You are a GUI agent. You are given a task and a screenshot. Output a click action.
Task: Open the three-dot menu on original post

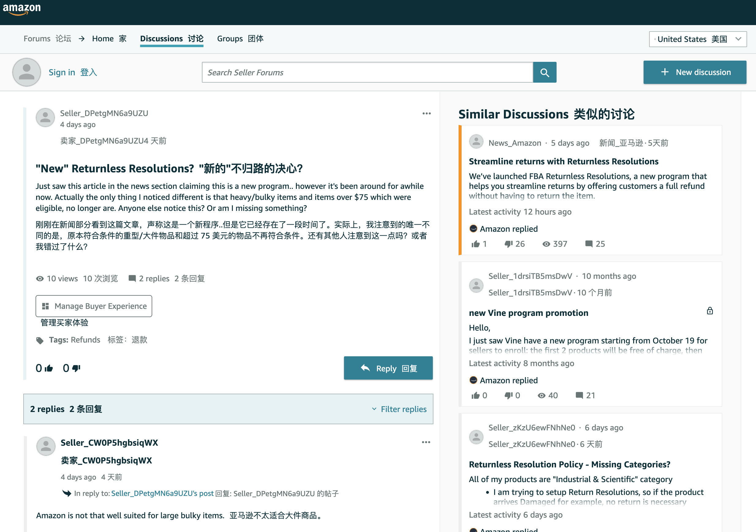pos(426,114)
